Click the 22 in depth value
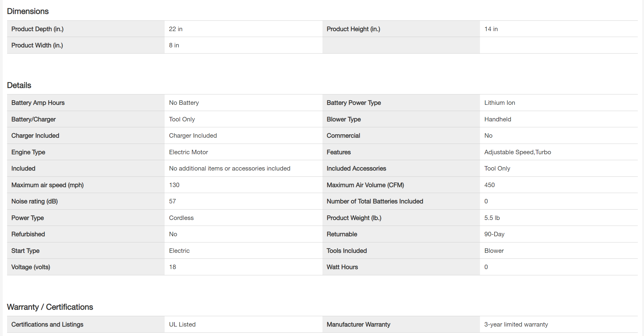The height and width of the screenshot is (336, 644). tap(176, 29)
